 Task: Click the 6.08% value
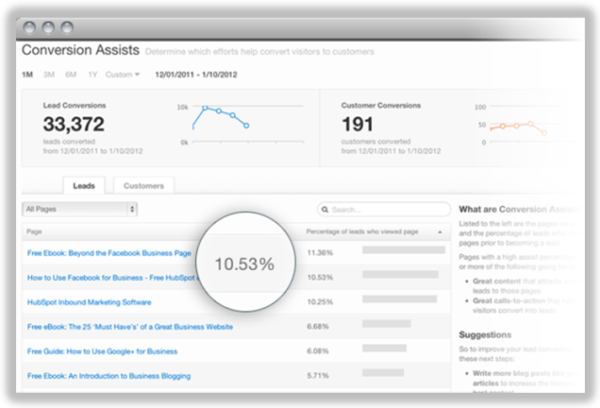tap(318, 351)
